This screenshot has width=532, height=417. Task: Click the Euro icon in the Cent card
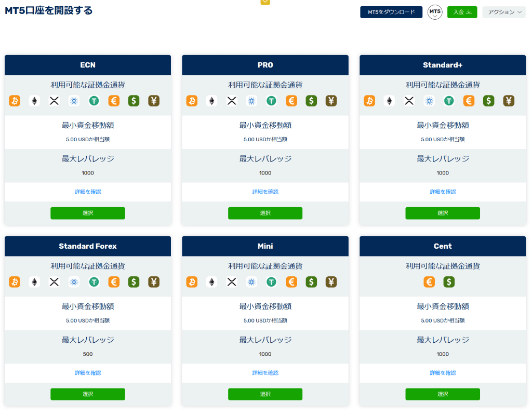(x=429, y=282)
